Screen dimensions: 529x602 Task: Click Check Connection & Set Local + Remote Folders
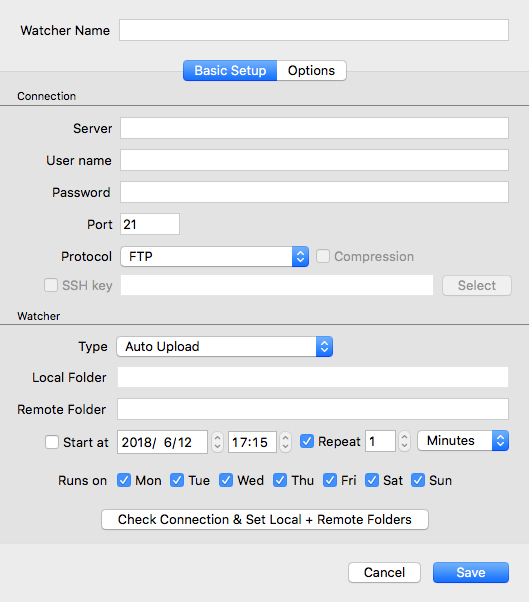point(265,519)
